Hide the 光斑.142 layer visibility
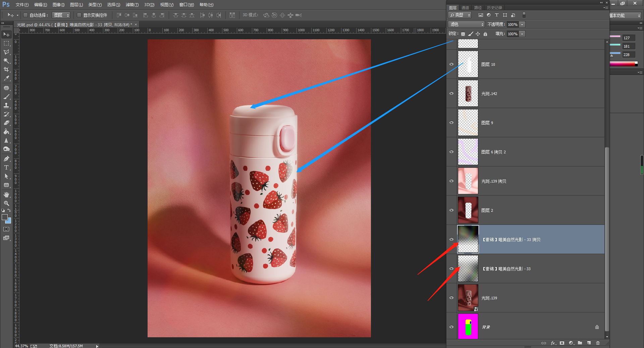This screenshot has width=644, height=348. pyautogui.click(x=451, y=93)
